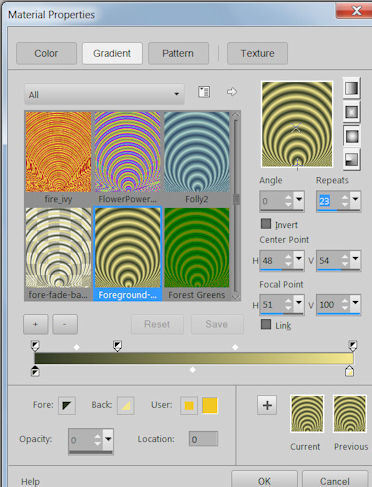Select the Forest Greens gradient thumbnail
372x487 pixels.
pyautogui.click(x=197, y=248)
